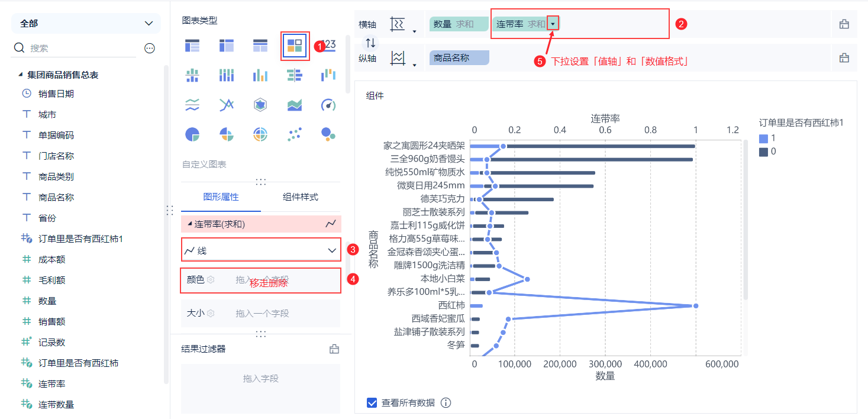Image resolution: width=868 pixels, height=419 pixels.
Task: Collapse the 连带率(求和) section
Action: [189, 224]
